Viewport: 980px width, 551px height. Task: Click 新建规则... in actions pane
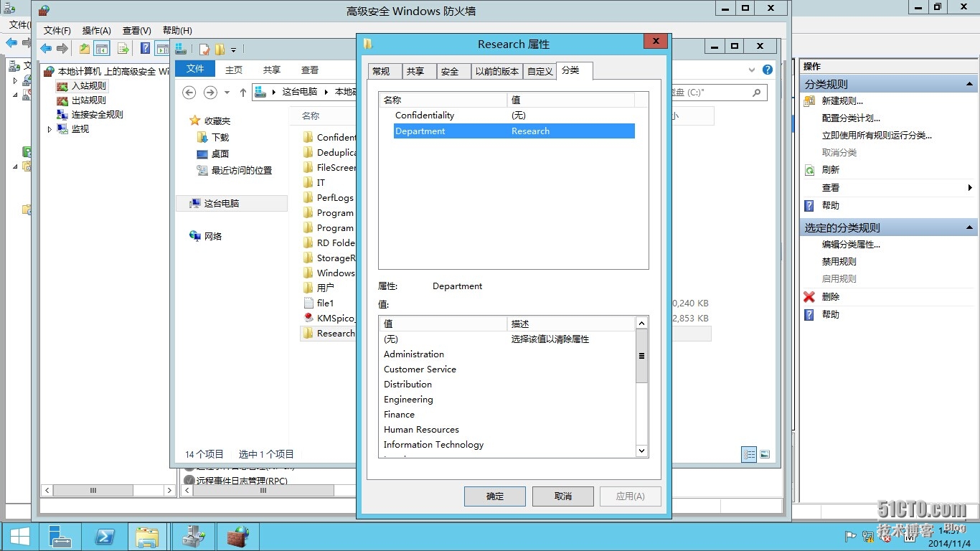pos(842,101)
